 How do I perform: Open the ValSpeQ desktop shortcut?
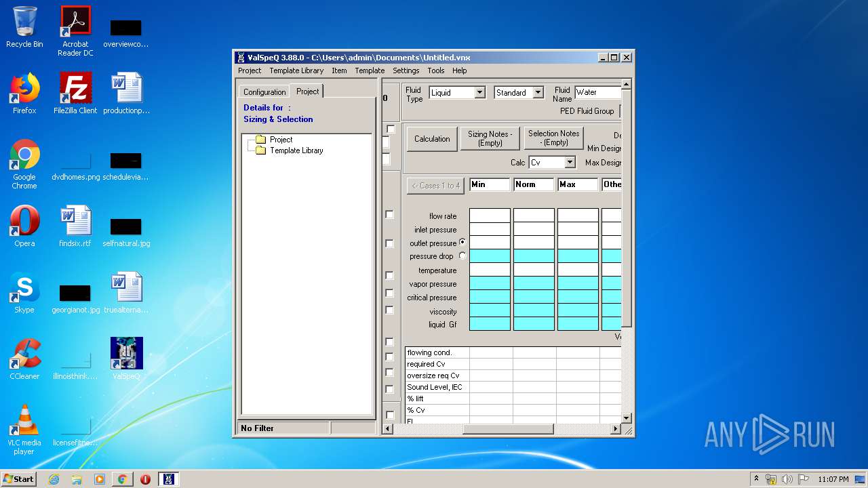pyautogui.click(x=126, y=358)
